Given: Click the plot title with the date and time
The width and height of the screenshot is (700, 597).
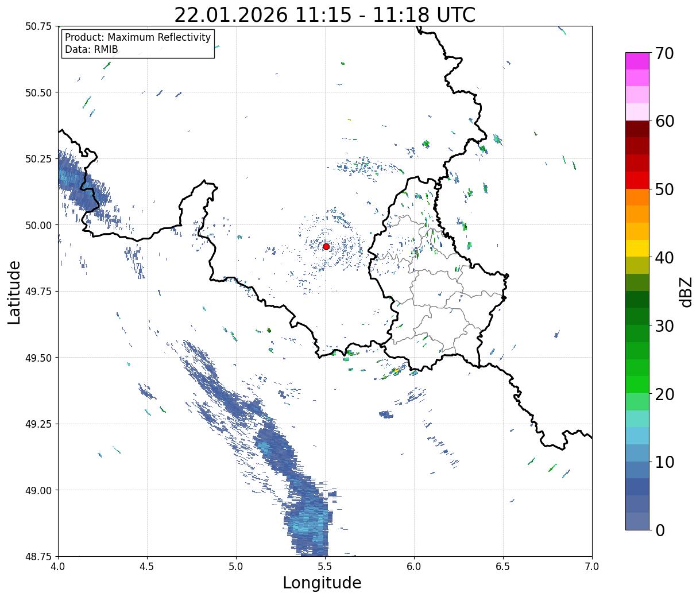Looking at the screenshot, I should pyautogui.click(x=325, y=15).
